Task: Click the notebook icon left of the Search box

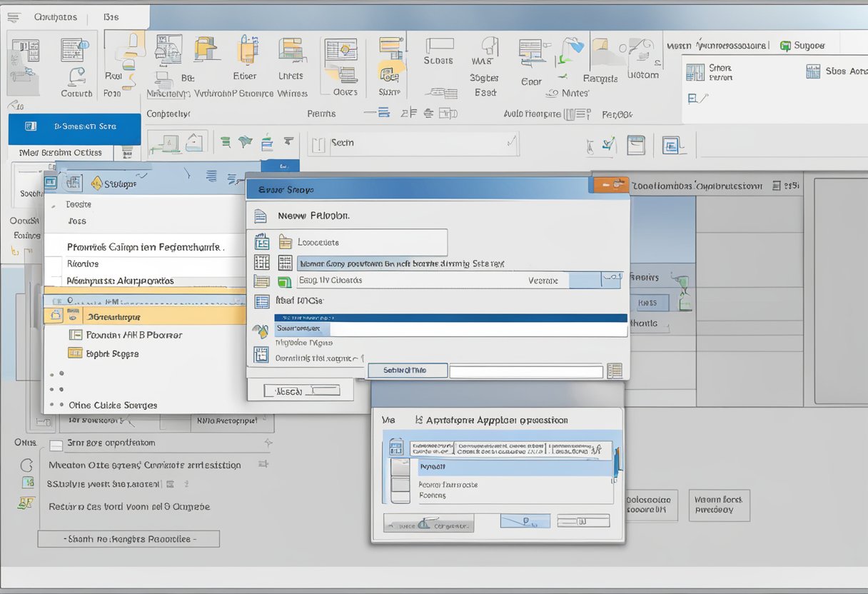Action: click(x=318, y=143)
